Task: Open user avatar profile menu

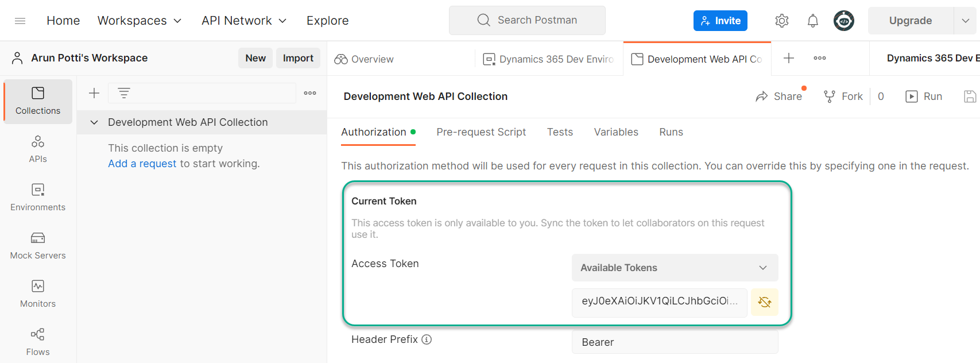Action: 843,21
